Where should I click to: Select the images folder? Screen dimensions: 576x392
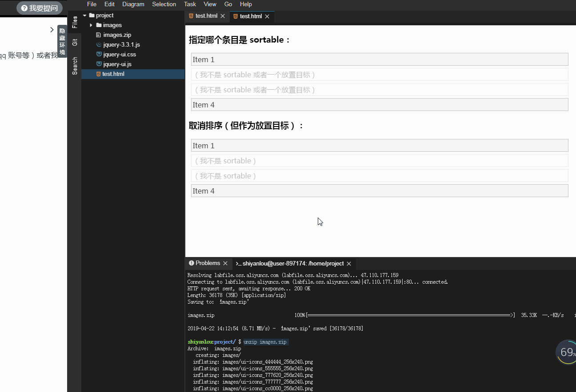133,25
